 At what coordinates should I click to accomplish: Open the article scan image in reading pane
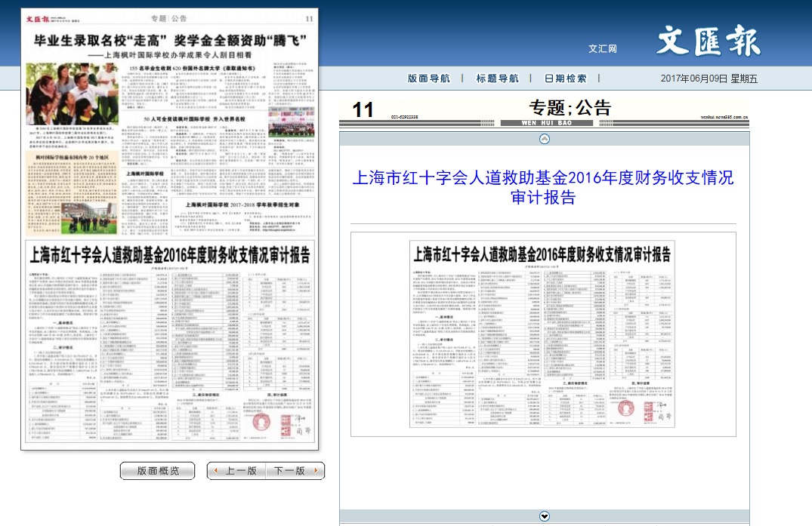pos(542,334)
